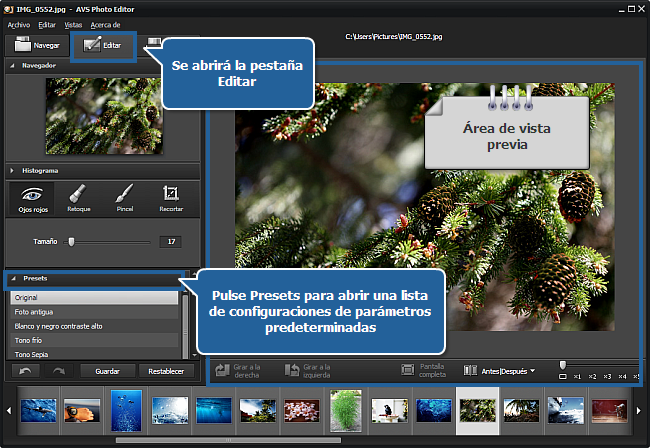Open the Vistas menu
This screenshot has height=448, width=650.
coord(73,23)
